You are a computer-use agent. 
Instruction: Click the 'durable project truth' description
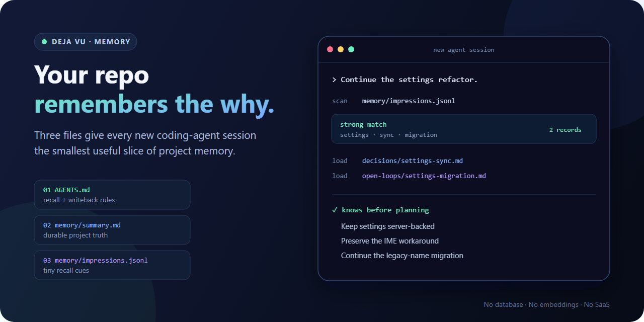(x=75, y=235)
